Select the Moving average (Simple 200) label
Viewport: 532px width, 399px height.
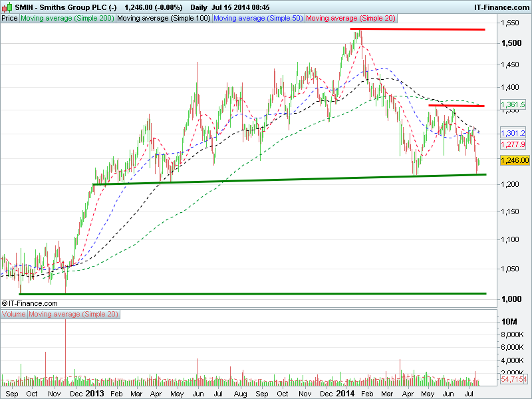tap(67, 19)
